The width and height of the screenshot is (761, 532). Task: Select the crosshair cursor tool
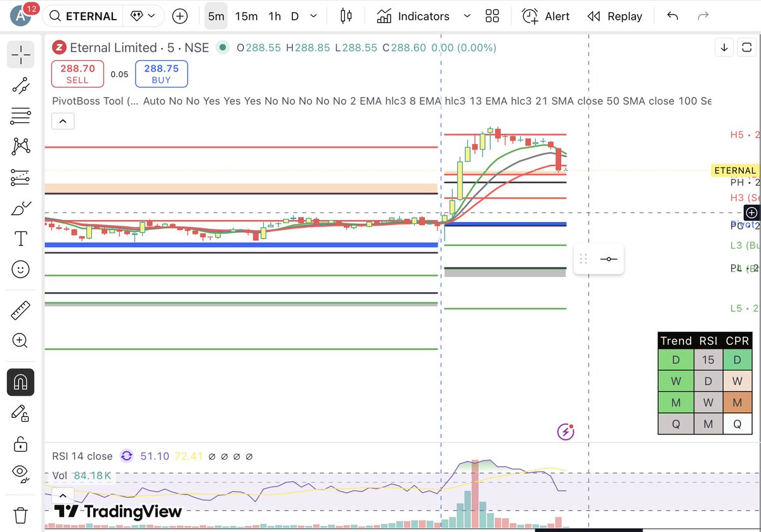[x=20, y=55]
